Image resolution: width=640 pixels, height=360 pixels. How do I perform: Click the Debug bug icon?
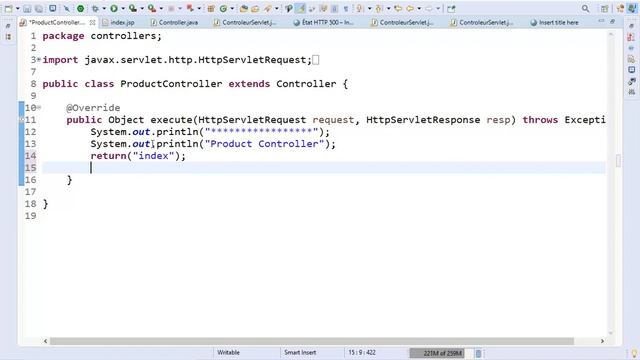click(95, 9)
